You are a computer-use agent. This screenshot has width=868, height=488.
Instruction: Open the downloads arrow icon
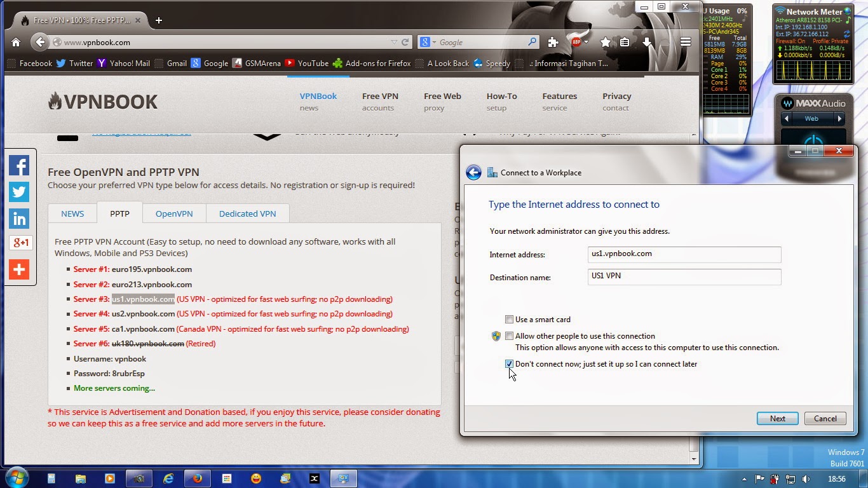[647, 43]
